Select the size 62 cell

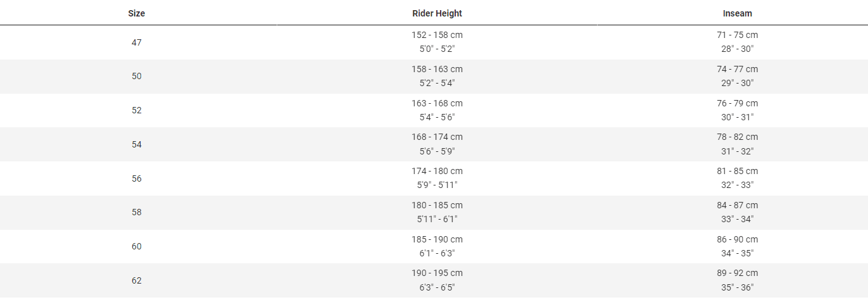(x=137, y=280)
